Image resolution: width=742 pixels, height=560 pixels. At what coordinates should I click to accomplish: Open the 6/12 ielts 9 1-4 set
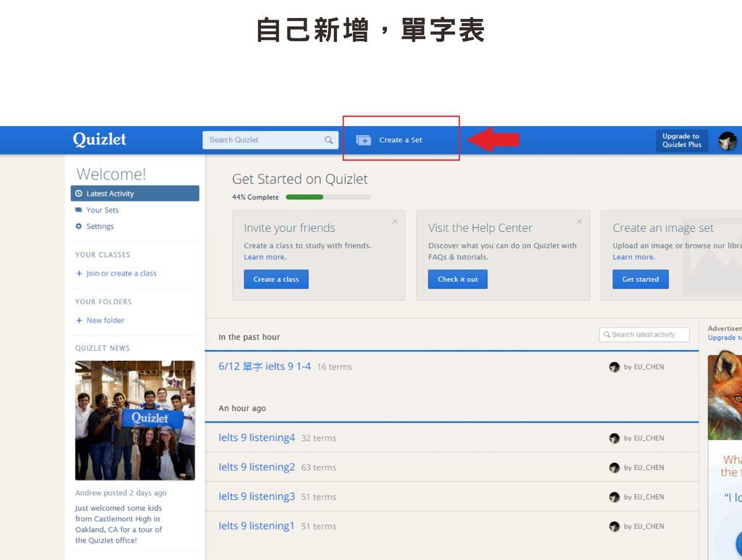pyautogui.click(x=264, y=367)
